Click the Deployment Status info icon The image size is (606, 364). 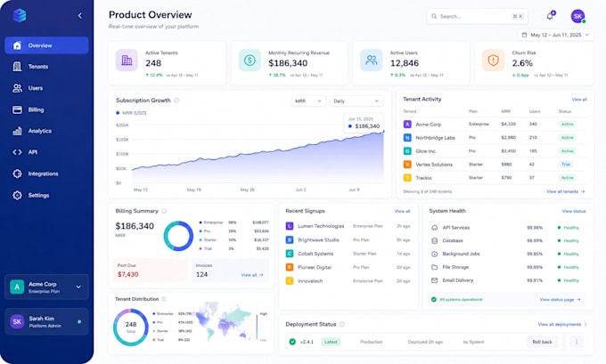click(342, 324)
